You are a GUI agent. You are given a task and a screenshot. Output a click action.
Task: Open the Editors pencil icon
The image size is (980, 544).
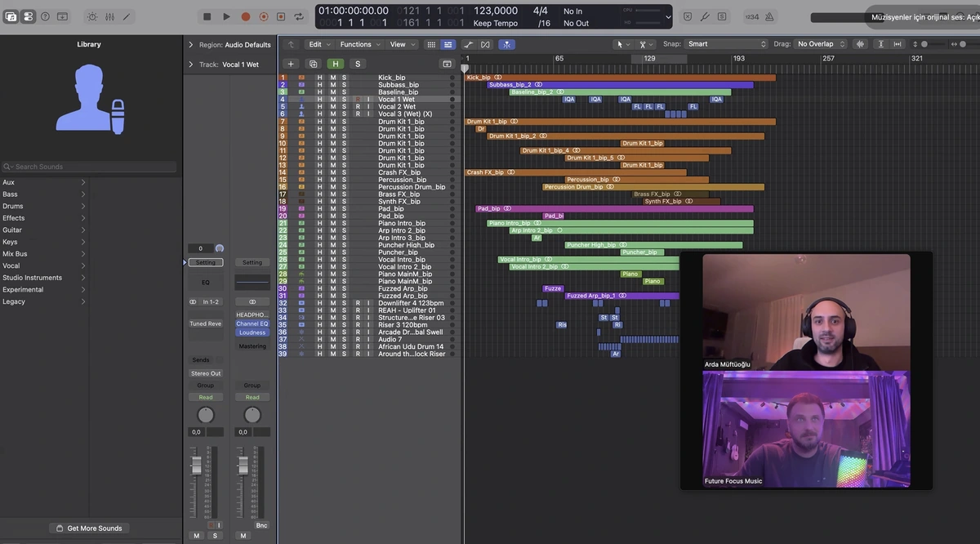point(127,16)
